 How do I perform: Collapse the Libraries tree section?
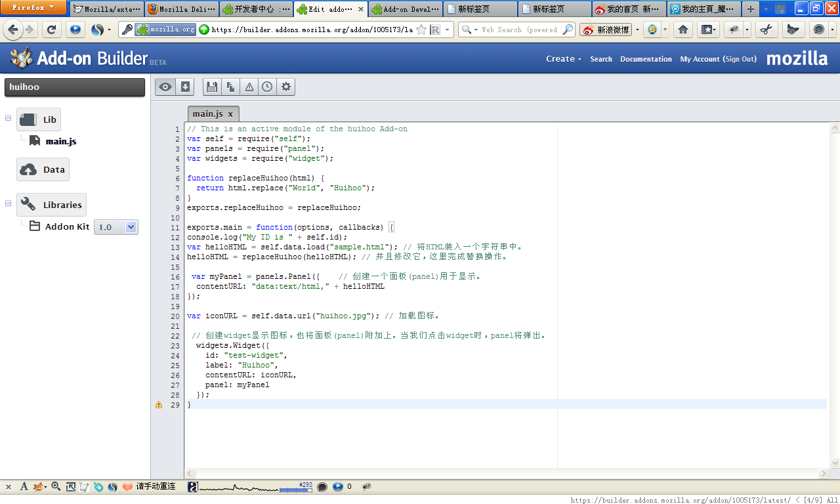coord(9,203)
